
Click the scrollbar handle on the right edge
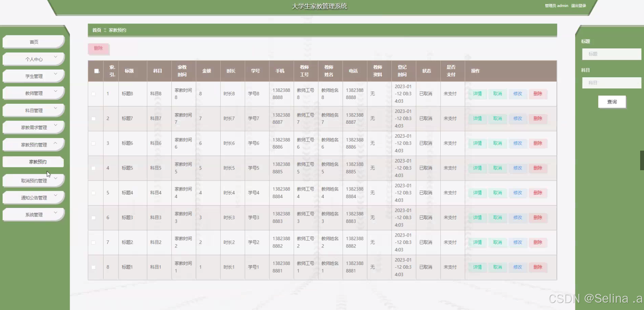click(642, 160)
